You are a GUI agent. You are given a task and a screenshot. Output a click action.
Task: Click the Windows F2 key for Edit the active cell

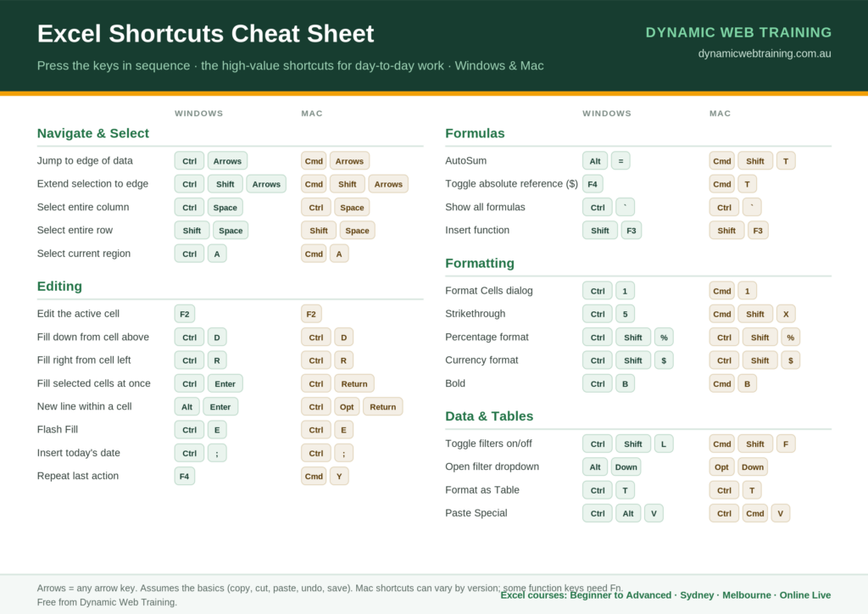pyautogui.click(x=184, y=314)
